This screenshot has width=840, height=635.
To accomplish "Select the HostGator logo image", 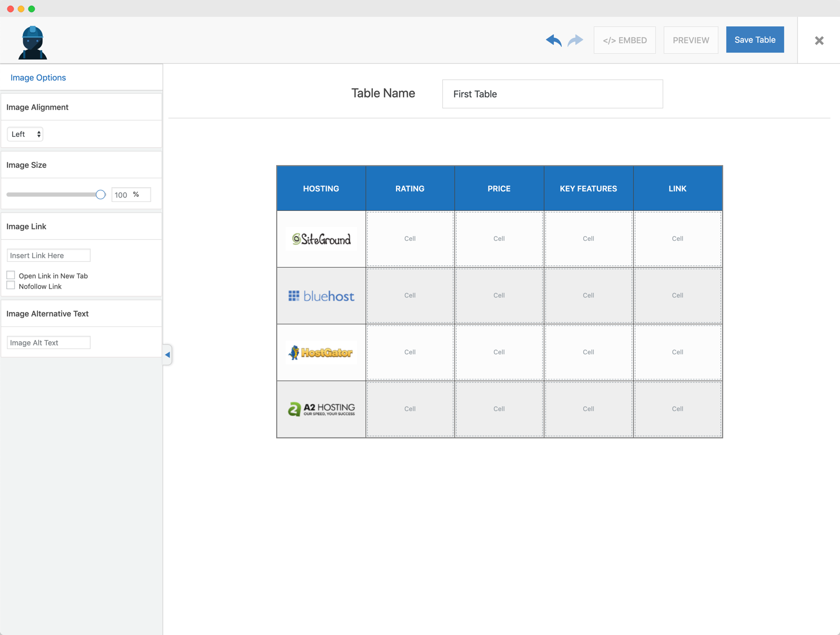I will click(321, 353).
